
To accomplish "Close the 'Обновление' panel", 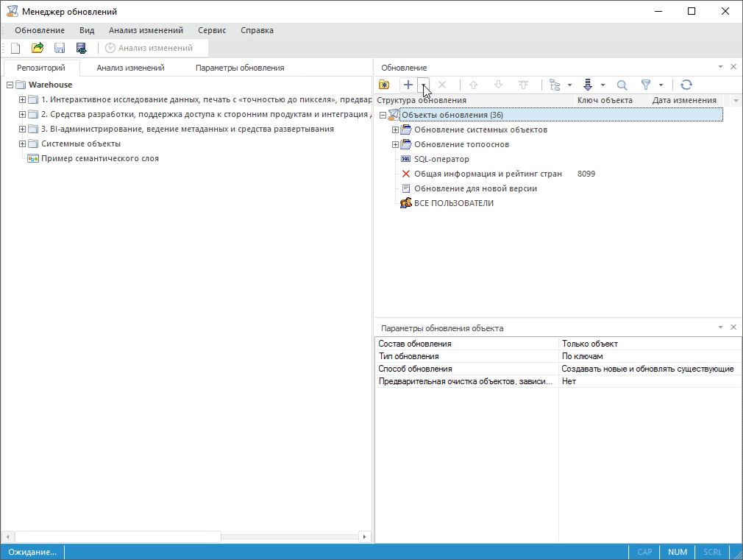I will coord(733,67).
